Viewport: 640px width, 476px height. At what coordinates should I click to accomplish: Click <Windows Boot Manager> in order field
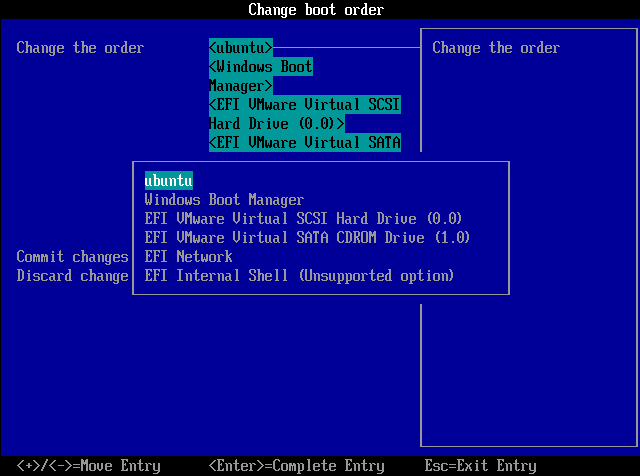261,76
